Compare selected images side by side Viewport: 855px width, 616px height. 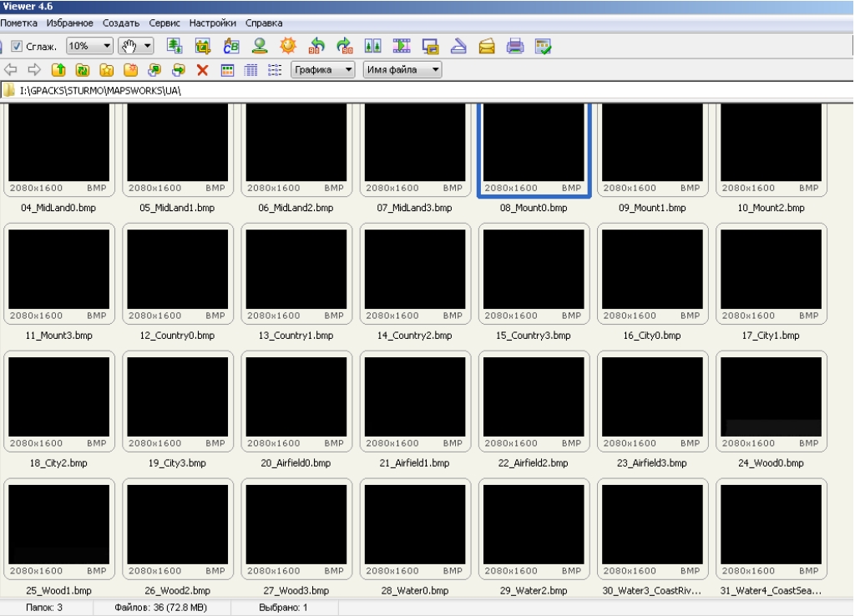tap(373, 47)
